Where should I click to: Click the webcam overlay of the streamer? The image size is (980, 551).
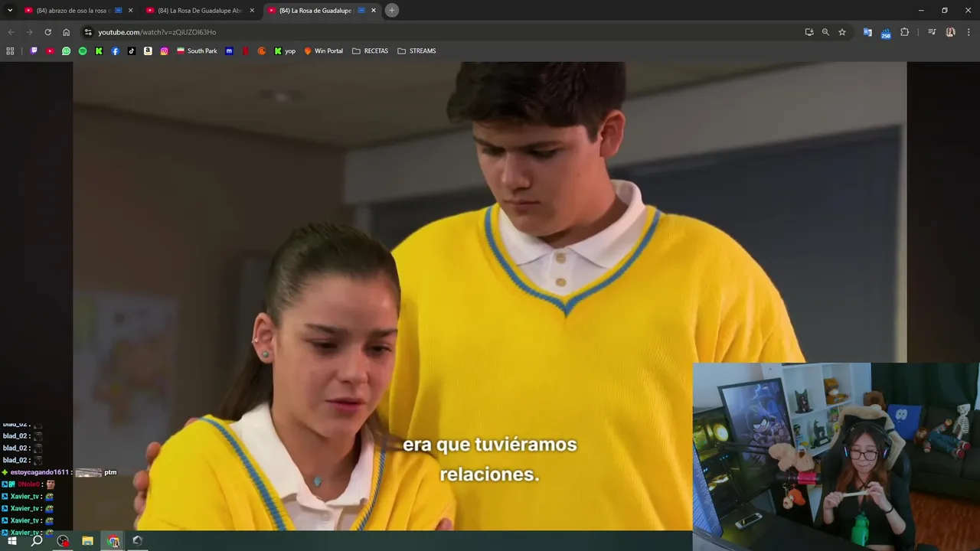coord(836,457)
